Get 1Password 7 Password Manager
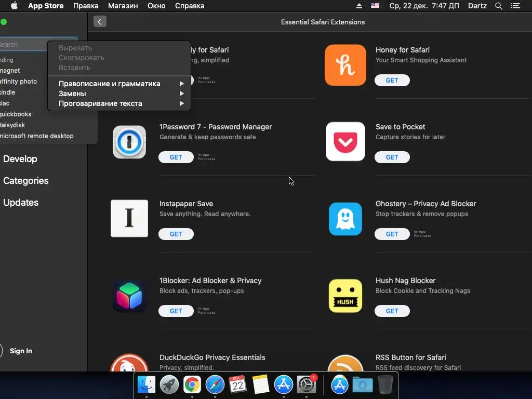Image resolution: width=532 pixels, height=399 pixels. tap(176, 157)
